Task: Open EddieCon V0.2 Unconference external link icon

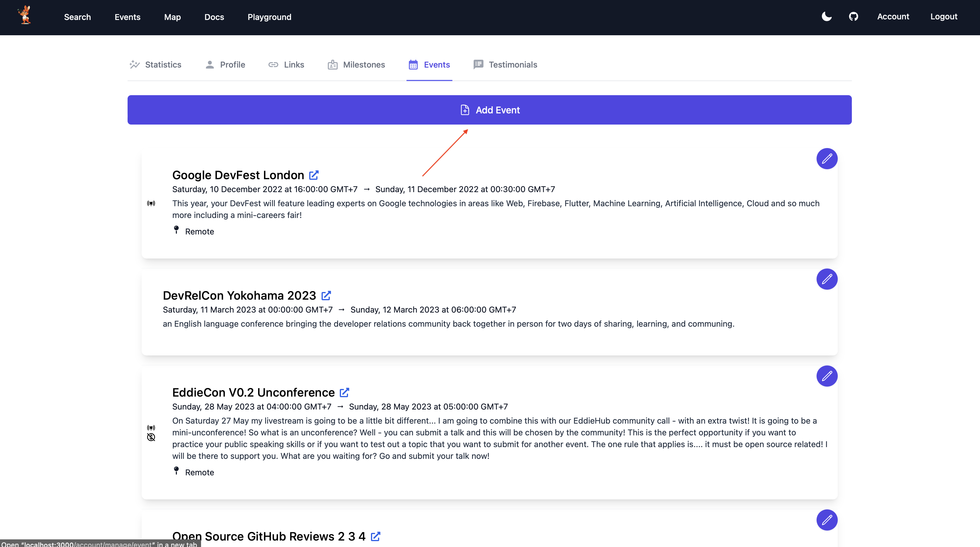Action: point(344,392)
